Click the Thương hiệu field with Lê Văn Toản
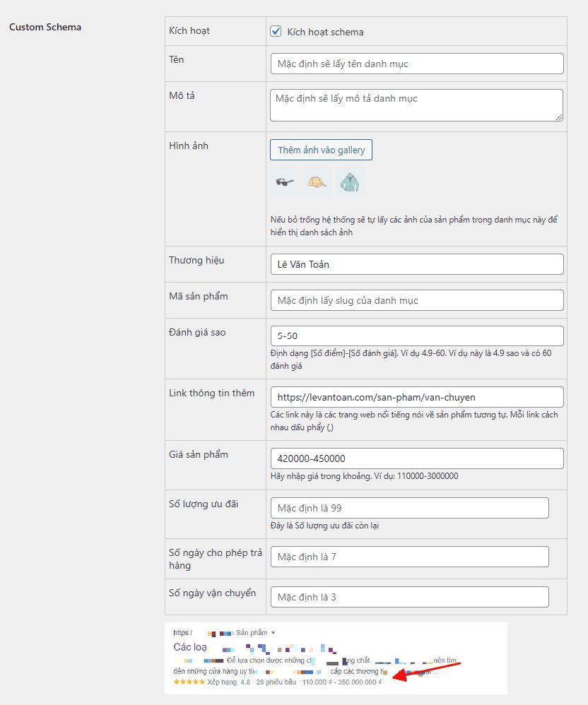 [417, 264]
